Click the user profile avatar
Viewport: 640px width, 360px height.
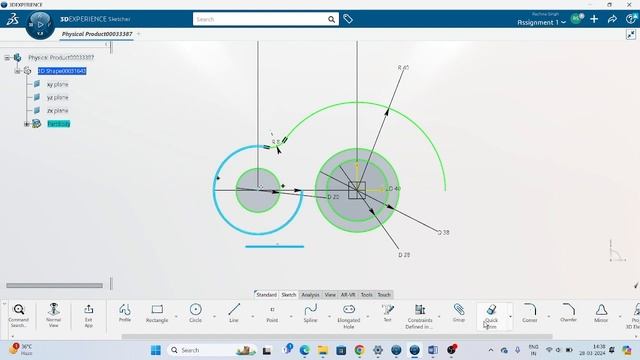(576, 18)
